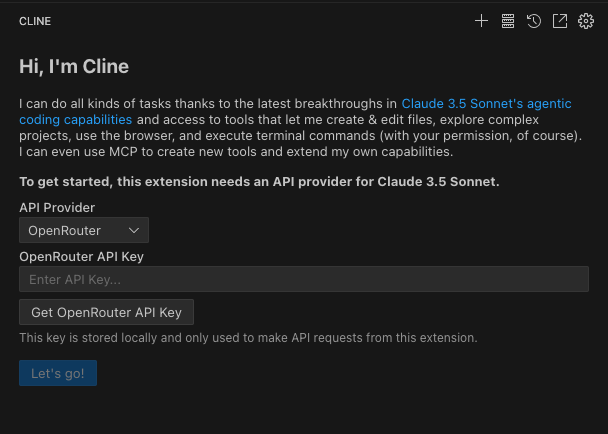This screenshot has height=434, width=608.
Task: Open the MCP Servers icon
Action: [508, 20]
